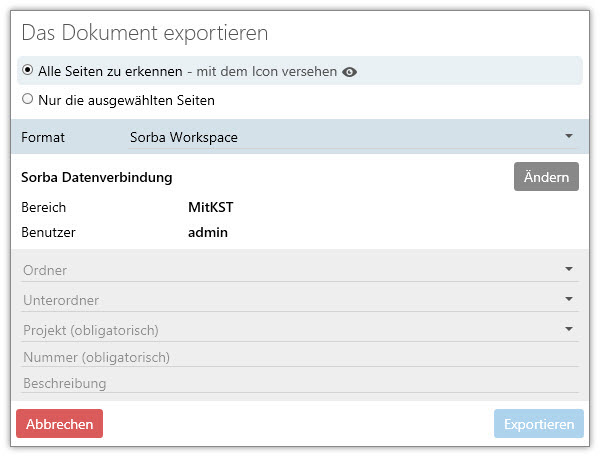Click the Exportieren button
The width and height of the screenshot is (600, 457).
[x=539, y=424]
